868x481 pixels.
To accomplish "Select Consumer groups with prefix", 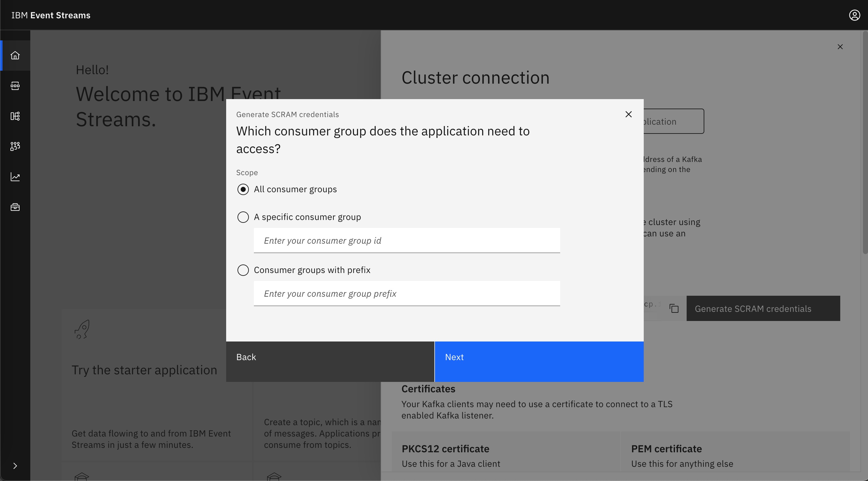I will pyautogui.click(x=243, y=270).
